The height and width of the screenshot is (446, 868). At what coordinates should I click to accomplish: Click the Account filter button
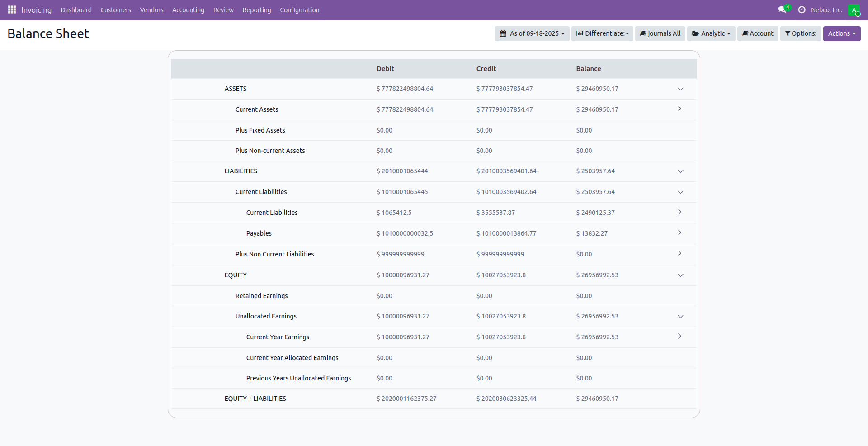coord(758,33)
